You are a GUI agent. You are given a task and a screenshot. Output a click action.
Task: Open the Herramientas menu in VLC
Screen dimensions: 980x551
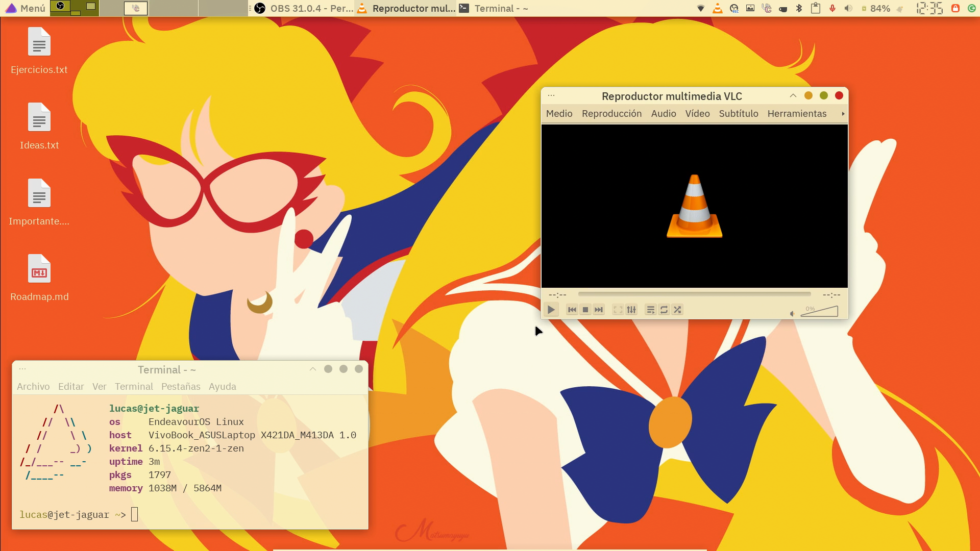click(x=797, y=114)
